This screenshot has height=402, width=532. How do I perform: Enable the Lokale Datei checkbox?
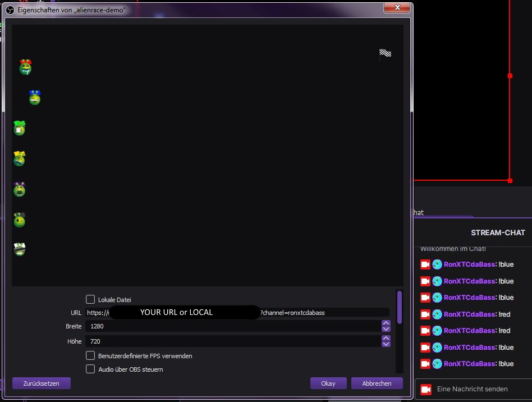[x=90, y=299]
